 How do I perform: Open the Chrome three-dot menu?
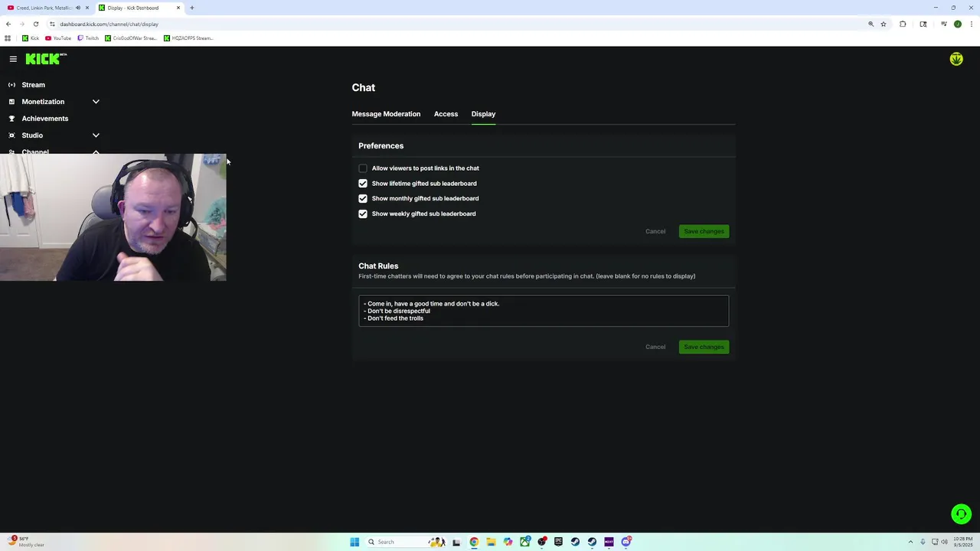[970, 24]
